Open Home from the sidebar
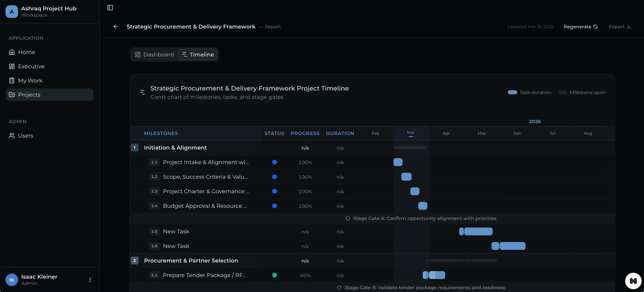644x292 pixels. (x=49, y=52)
